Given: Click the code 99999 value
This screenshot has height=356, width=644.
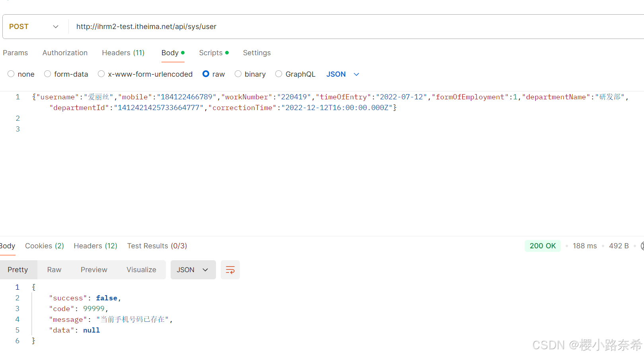Looking at the screenshot, I should coord(94,309).
